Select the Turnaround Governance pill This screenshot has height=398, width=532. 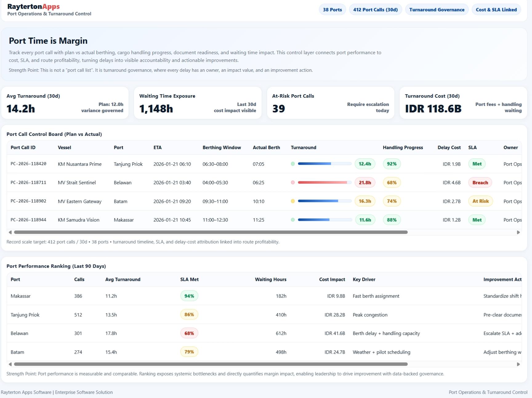(437, 10)
